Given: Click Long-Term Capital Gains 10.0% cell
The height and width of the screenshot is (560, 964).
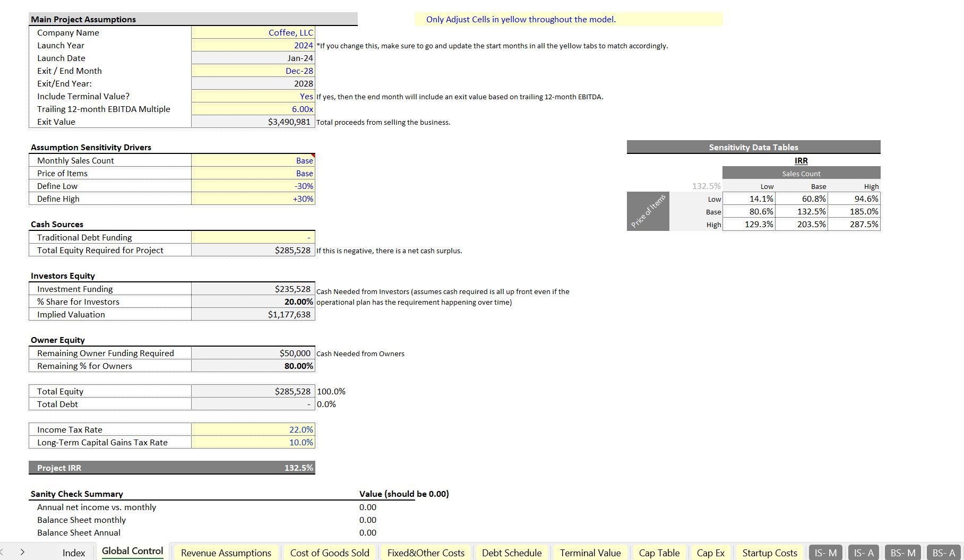Looking at the screenshot, I should pyautogui.click(x=253, y=442).
